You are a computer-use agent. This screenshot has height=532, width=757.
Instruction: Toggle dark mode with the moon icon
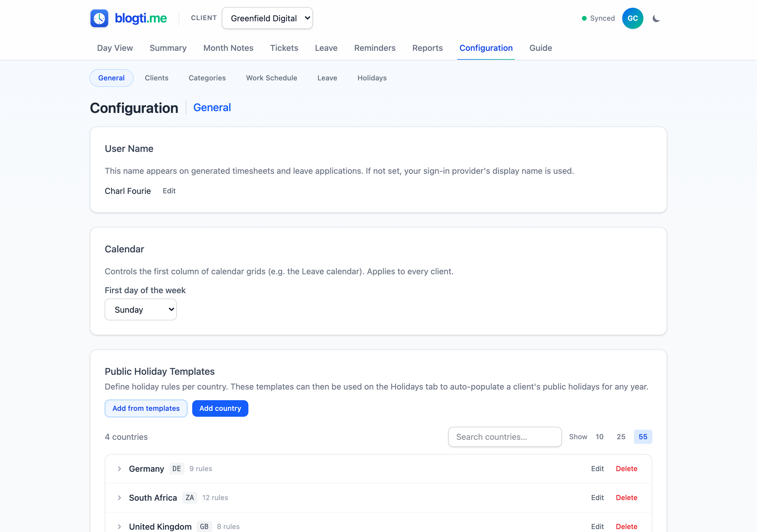[x=656, y=18]
